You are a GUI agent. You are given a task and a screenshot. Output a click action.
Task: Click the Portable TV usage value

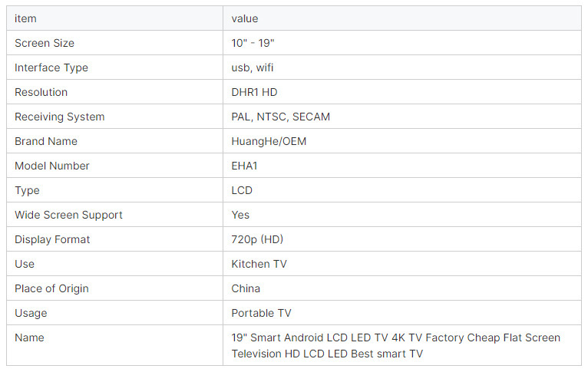(261, 313)
